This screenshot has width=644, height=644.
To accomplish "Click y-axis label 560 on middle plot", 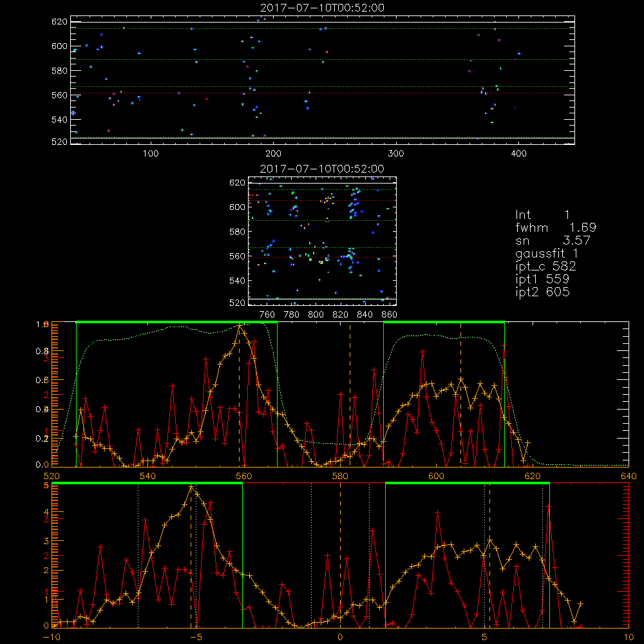I will 237,256.
